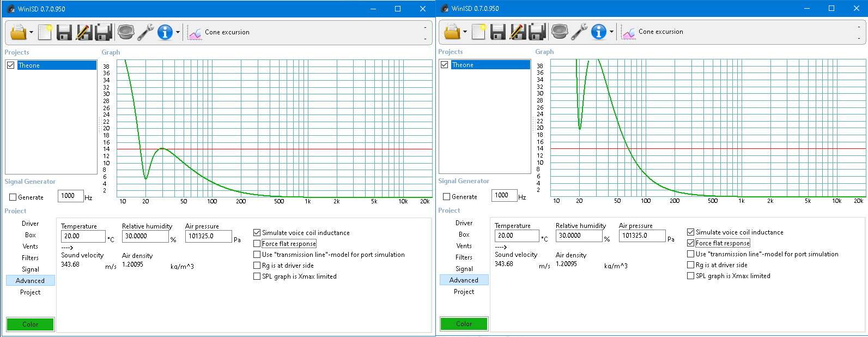Viewport: 868px width, 337px height.
Task: Click Sound velocity value 343.68, left window
Action: 70,264
